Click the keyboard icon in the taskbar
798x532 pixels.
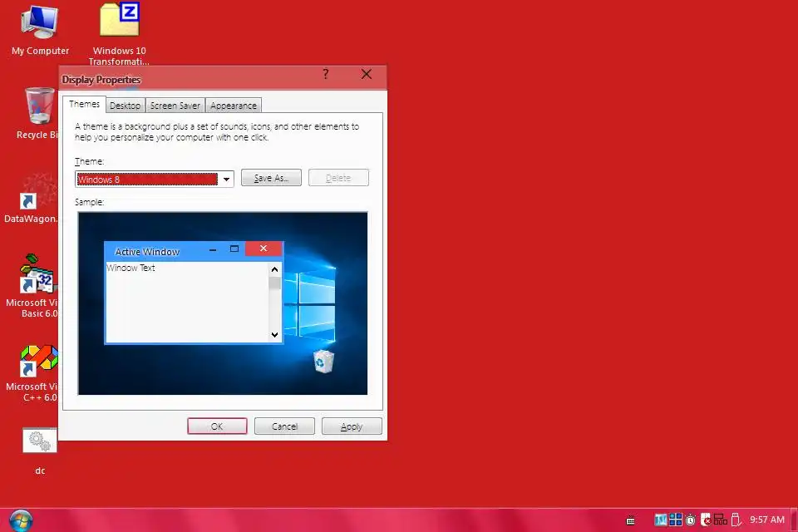(x=630, y=520)
